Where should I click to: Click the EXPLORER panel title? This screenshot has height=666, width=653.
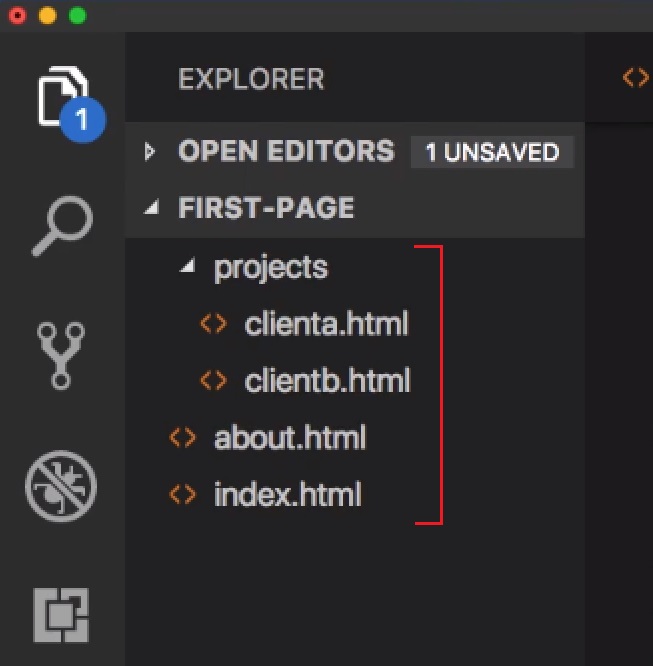click(x=251, y=79)
